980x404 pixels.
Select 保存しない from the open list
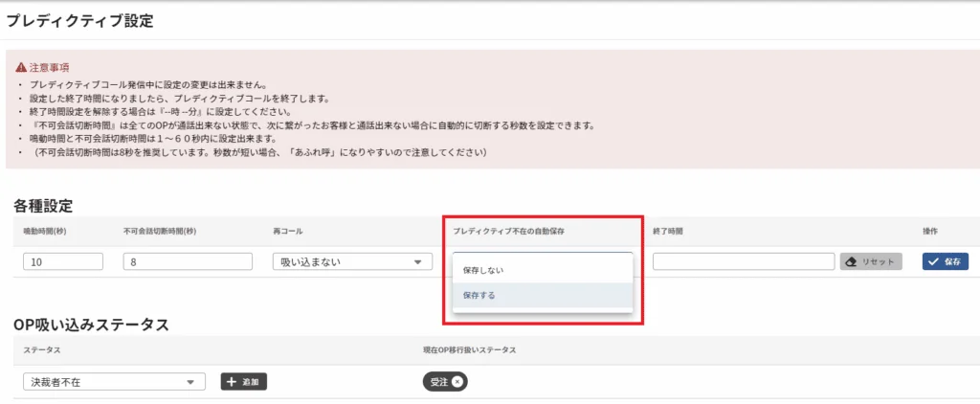[x=483, y=270]
